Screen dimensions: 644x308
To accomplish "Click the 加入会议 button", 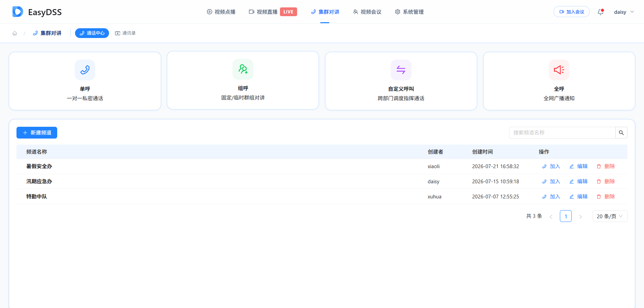I will tap(572, 12).
